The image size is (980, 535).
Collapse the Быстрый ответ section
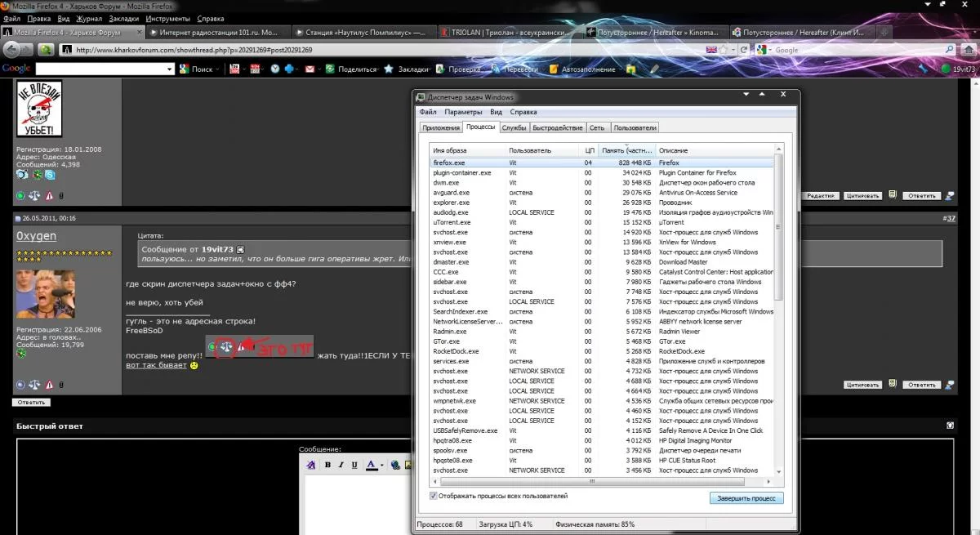[x=950, y=426]
